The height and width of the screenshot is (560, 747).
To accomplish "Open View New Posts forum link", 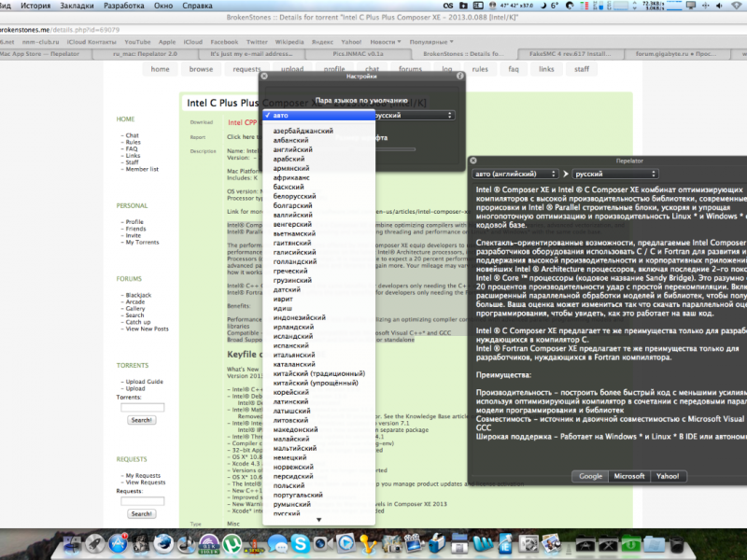I will point(148,329).
